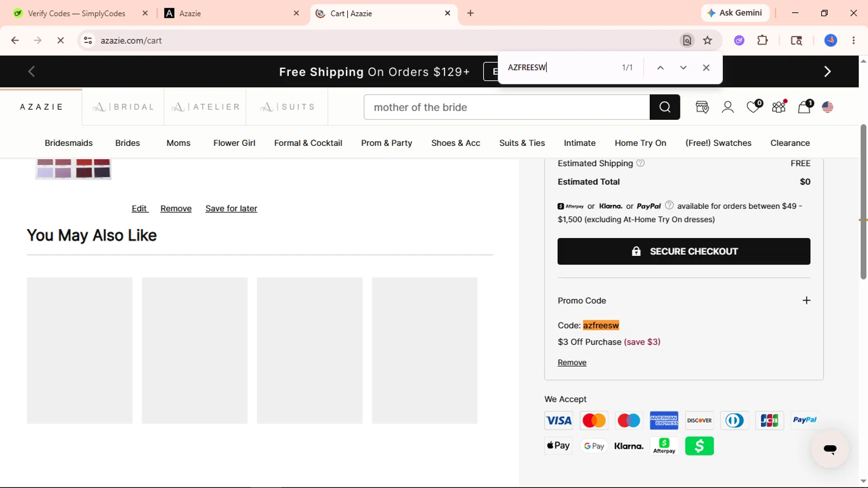
Task: Open the chat support bubble
Action: (830, 449)
